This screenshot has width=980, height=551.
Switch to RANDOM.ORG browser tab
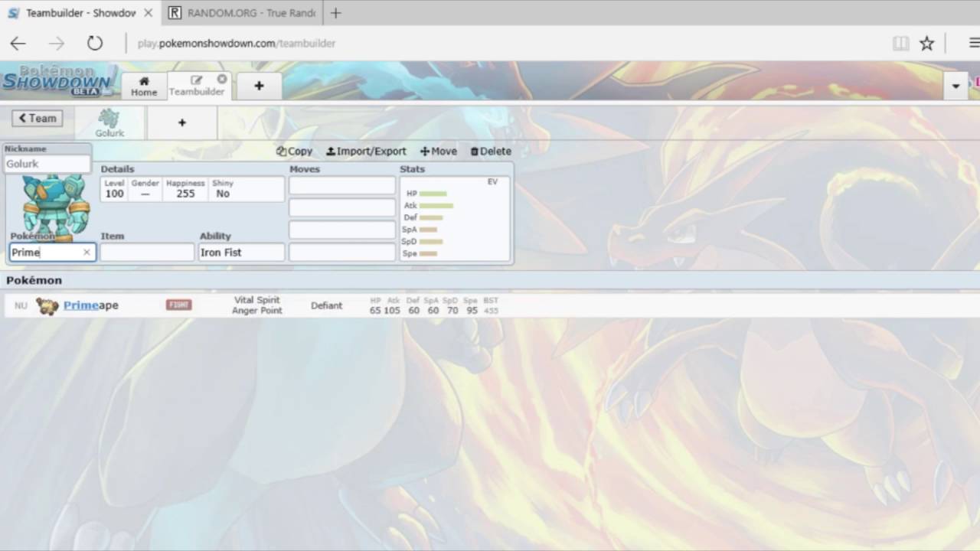click(242, 13)
